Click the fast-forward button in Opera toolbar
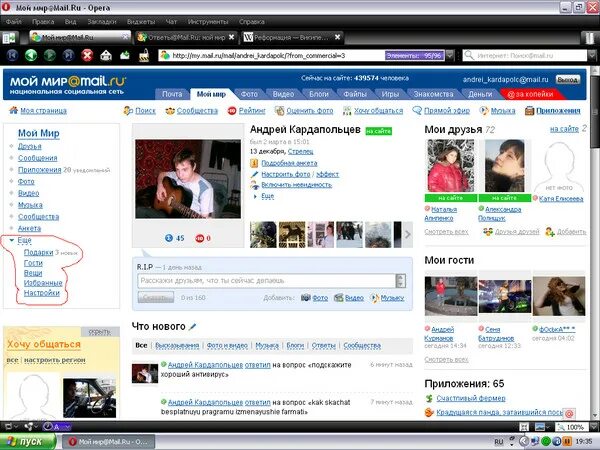600x450 pixels. pos(68,55)
